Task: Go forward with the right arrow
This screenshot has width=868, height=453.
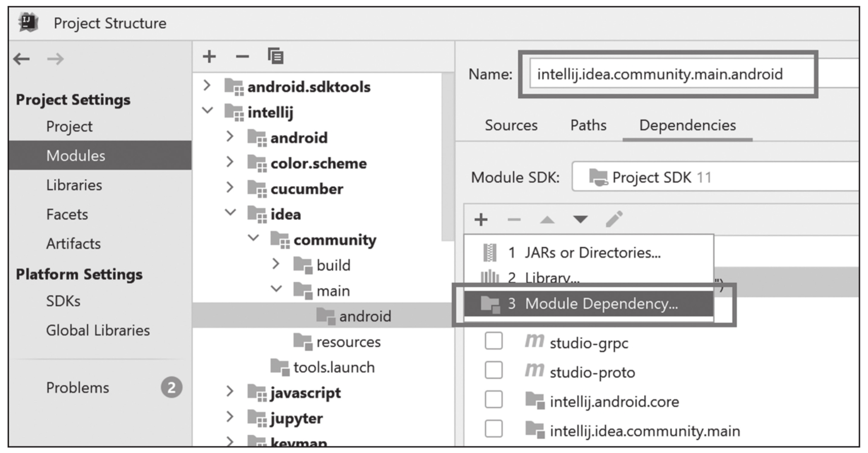Action: [x=55, y=59]
